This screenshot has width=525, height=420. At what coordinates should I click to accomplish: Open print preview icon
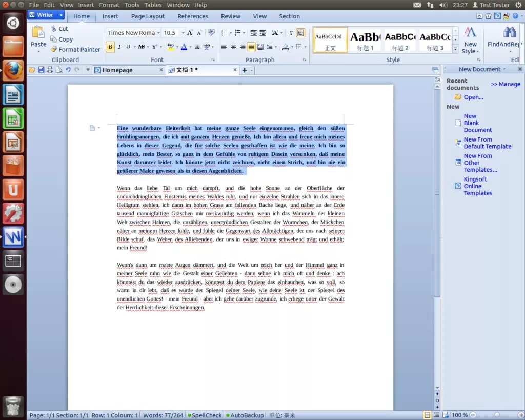pos(59,70)
